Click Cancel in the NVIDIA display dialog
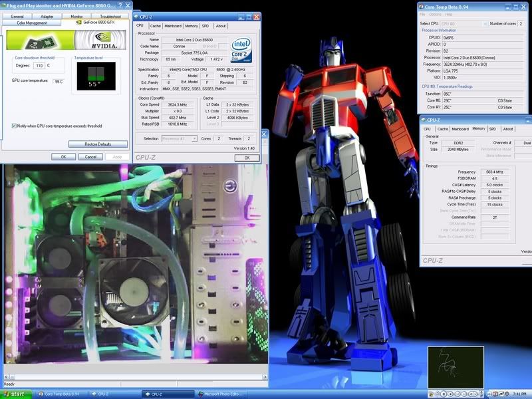The height and width of the screenshot is (399, 532). pyautogui.click(x=90, y=157)
